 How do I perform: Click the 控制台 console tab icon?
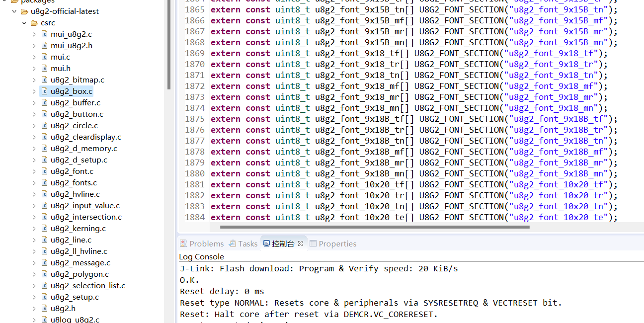(x=266, y=243)
